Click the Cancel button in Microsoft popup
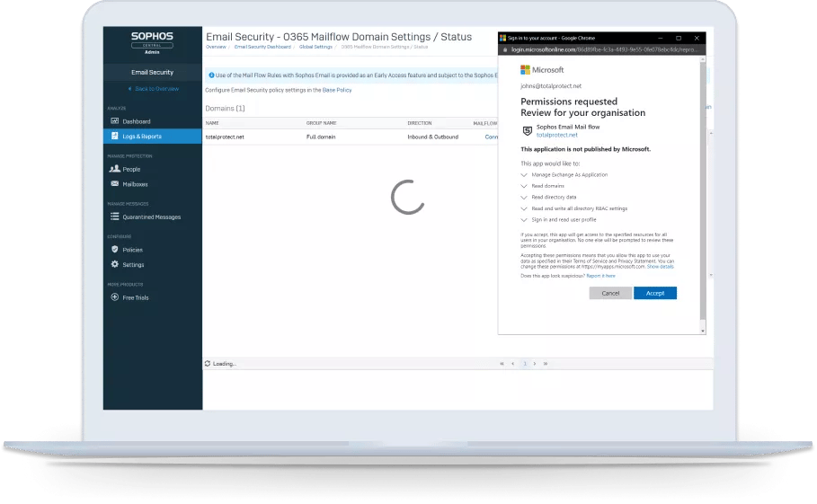The image size is (817, 504). 610,293
